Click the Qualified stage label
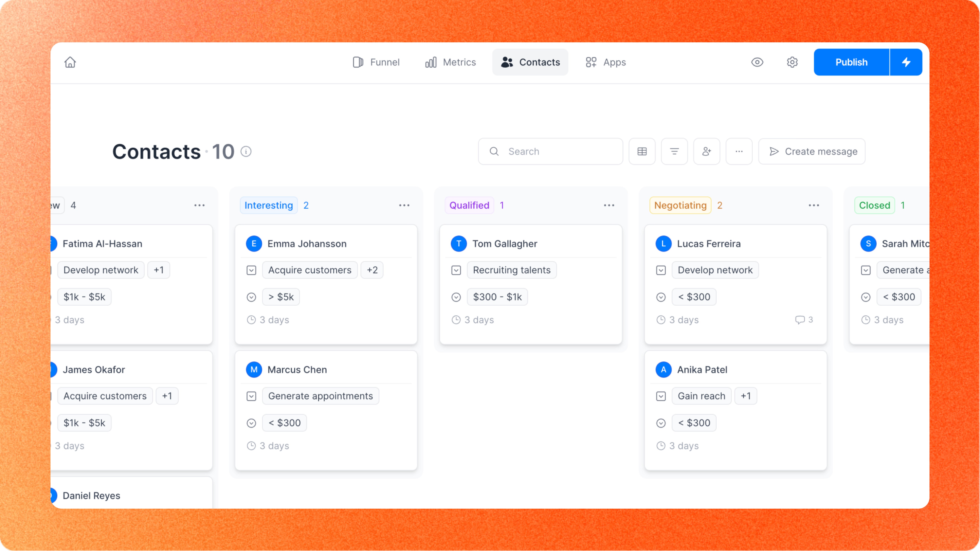 point(469,205)
